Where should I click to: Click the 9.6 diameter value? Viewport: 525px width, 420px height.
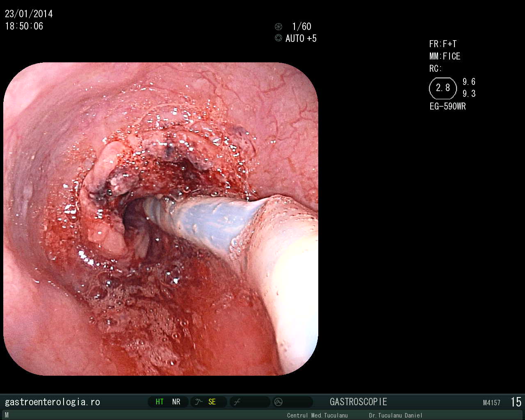469,82
